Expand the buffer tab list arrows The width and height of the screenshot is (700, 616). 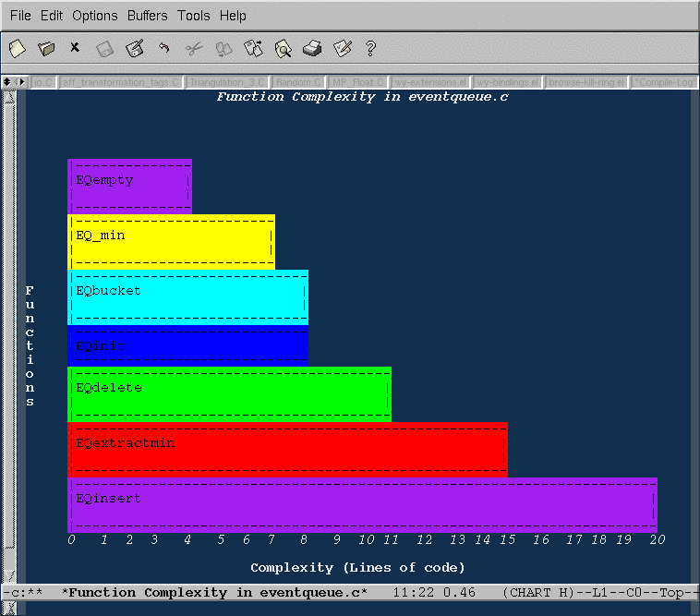point(14,82)
